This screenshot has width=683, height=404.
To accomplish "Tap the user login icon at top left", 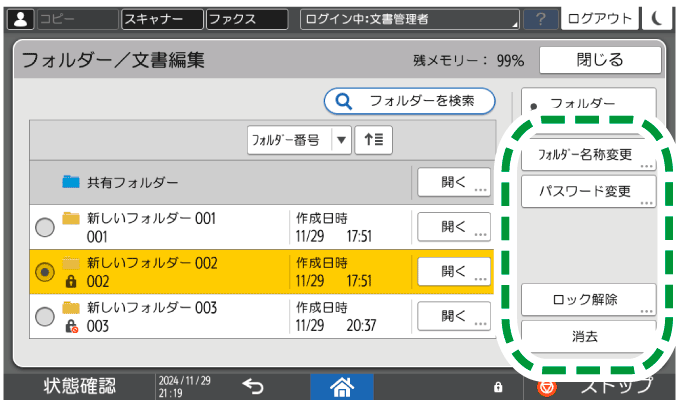I will pos(20,19).
